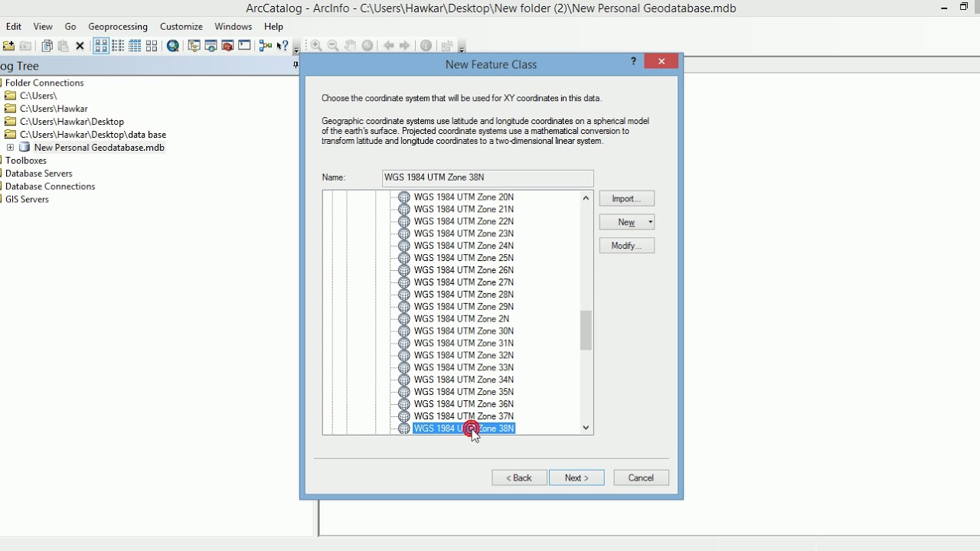Select WGS 1984 UTM Zone 38N
Image resolution: width=980 pixels, height=551 pixels.
[464, 429]
